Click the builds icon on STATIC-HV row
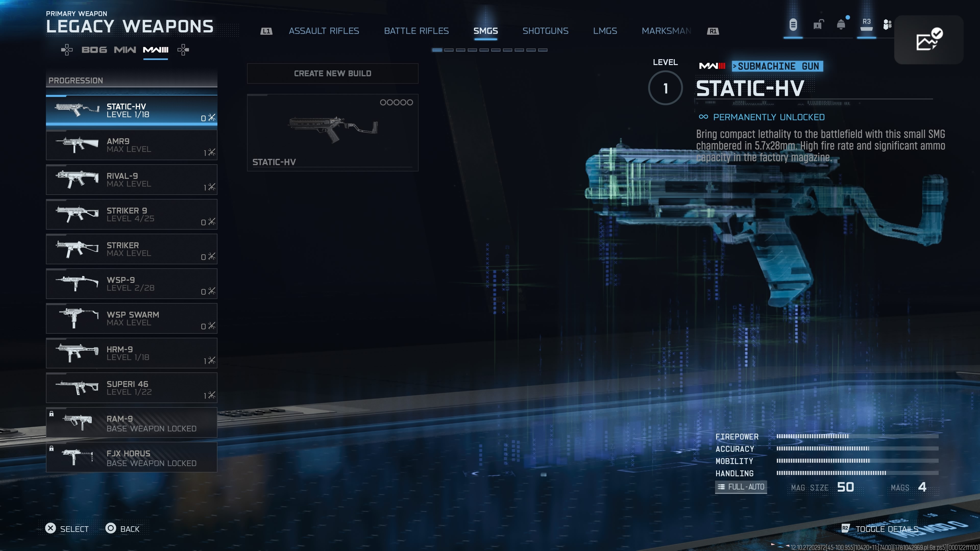980x551 pixels. coord(212,118)
